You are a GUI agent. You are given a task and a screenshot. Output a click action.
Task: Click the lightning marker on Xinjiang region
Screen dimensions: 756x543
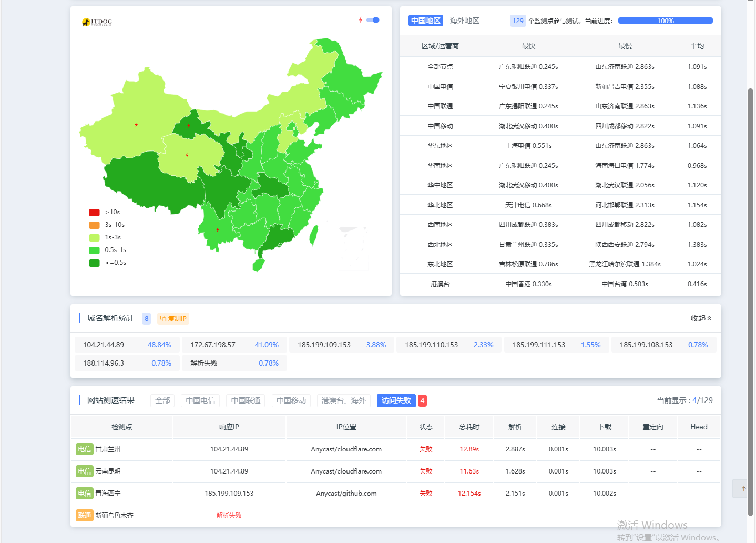coord(136,125)
